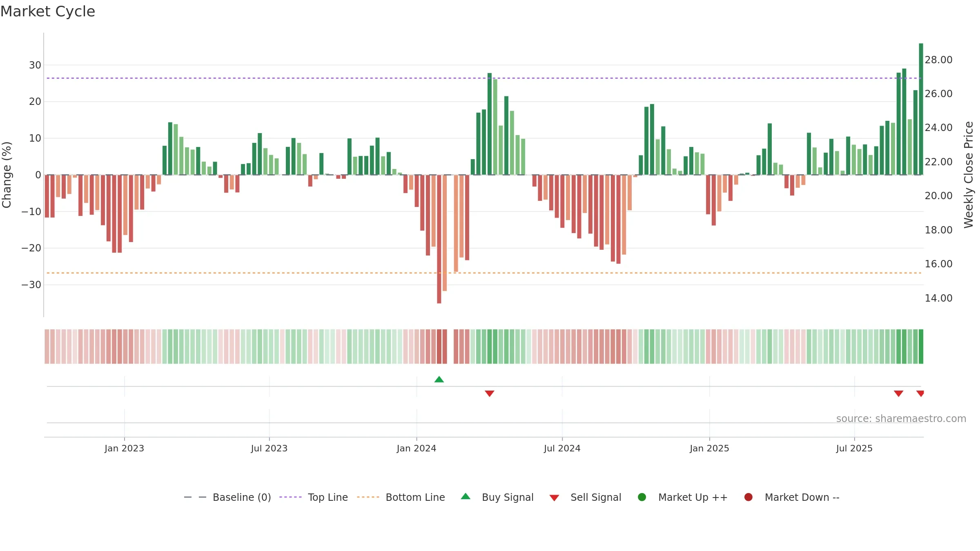Click the green Market Up legend circle
The width and height of the screenshot is (980, 551).
click(642, 497)
